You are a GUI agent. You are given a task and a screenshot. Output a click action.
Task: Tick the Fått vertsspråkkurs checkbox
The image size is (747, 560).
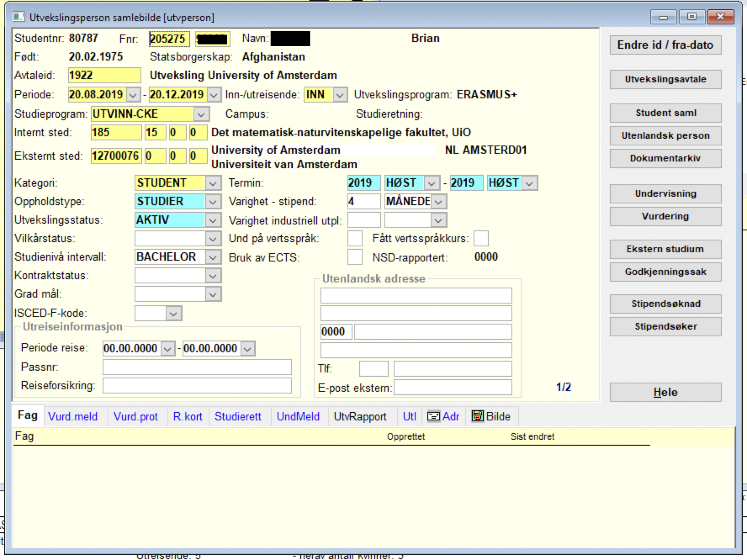481,238
